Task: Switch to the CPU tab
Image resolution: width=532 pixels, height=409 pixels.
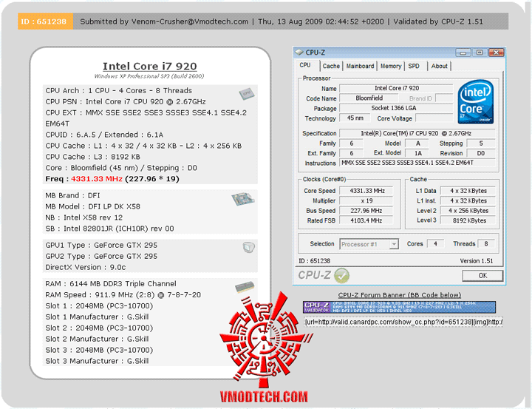Action: 304,65
